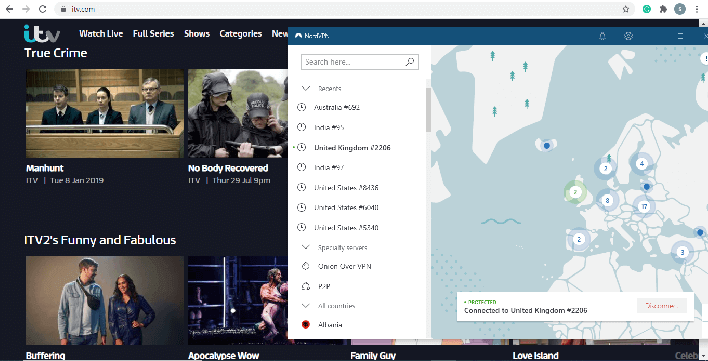Click the NordVPN server list scrollbar
The image size is (708, 361).
tap(428, 109)
